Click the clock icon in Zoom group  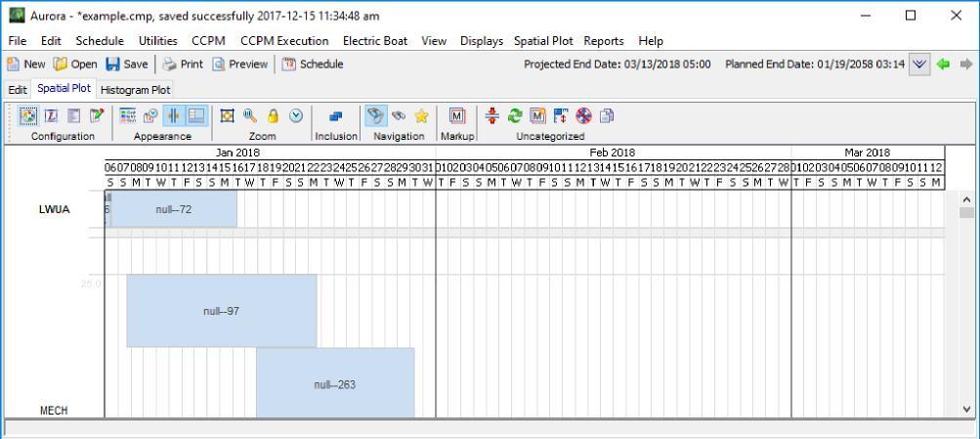(x=294, y=116)
